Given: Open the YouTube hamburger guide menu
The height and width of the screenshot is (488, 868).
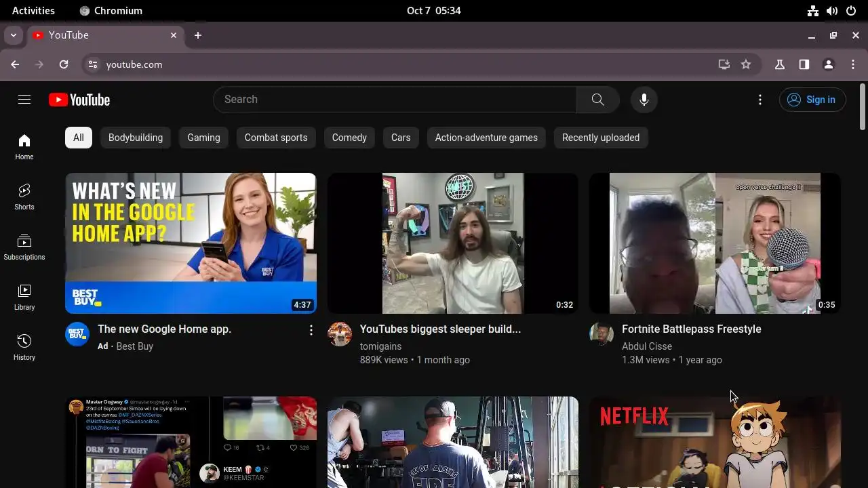Looking at the screenshot, I should 24,100.
